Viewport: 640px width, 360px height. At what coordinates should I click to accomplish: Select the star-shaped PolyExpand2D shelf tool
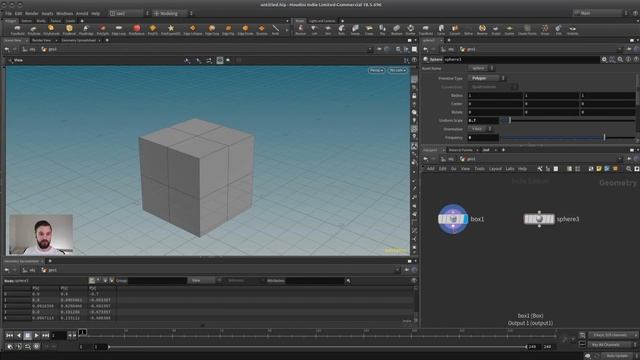tap(171, 29)
